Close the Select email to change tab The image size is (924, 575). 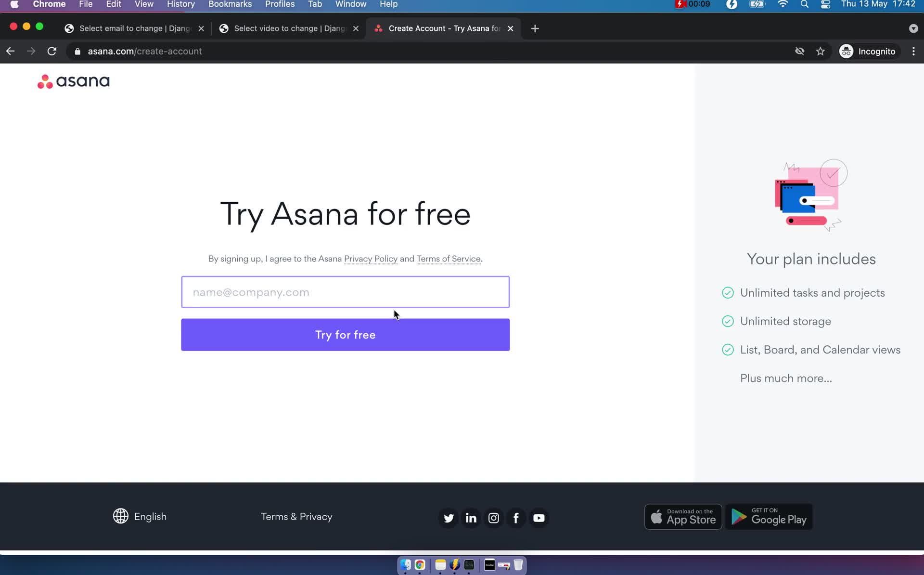coord(201,28)
